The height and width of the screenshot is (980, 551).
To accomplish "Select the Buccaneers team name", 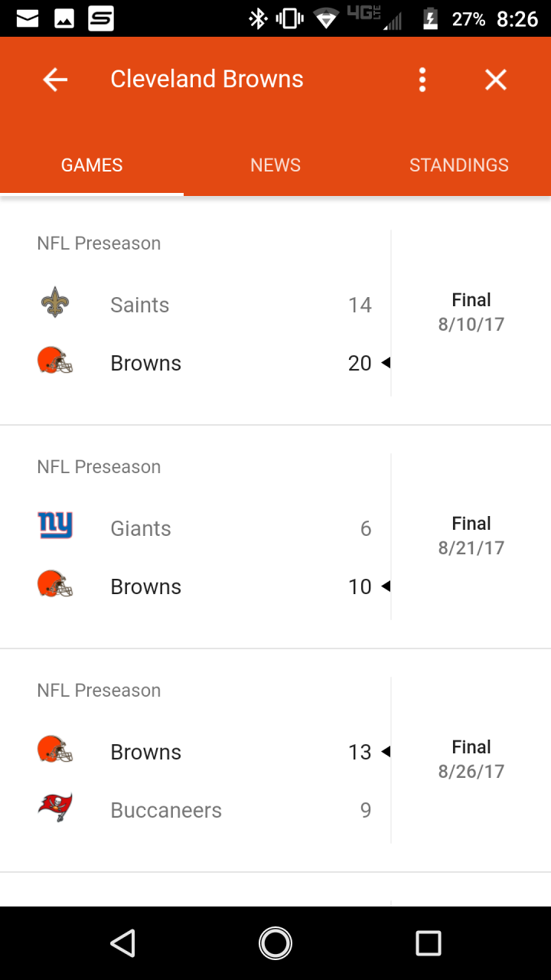I will 166,810.
